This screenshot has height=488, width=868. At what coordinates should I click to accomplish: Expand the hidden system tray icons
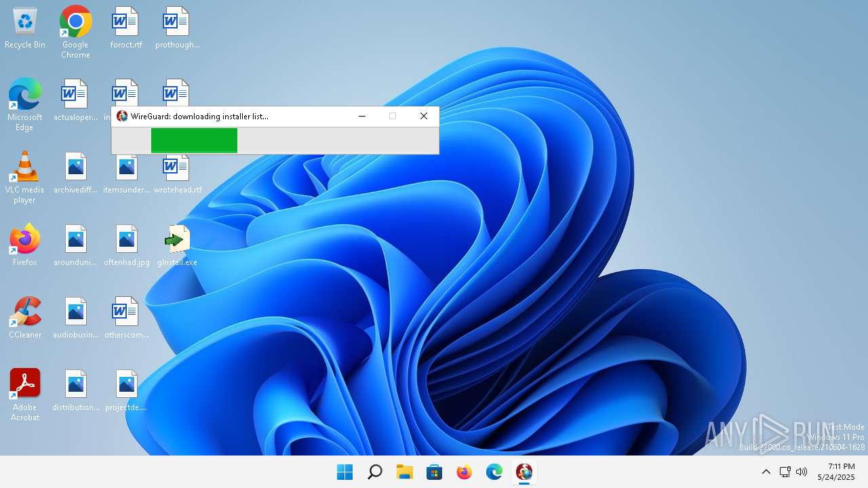[x=766, y=472]
